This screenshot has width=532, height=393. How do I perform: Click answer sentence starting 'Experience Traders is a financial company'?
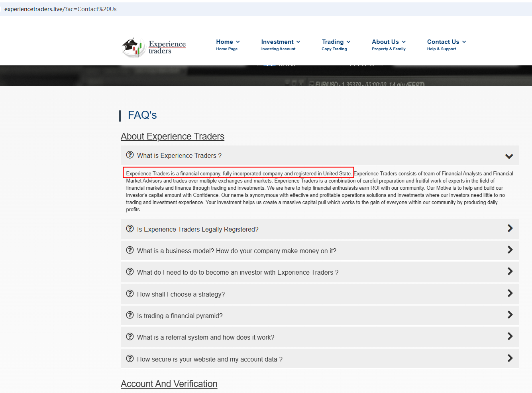(239, 173)
